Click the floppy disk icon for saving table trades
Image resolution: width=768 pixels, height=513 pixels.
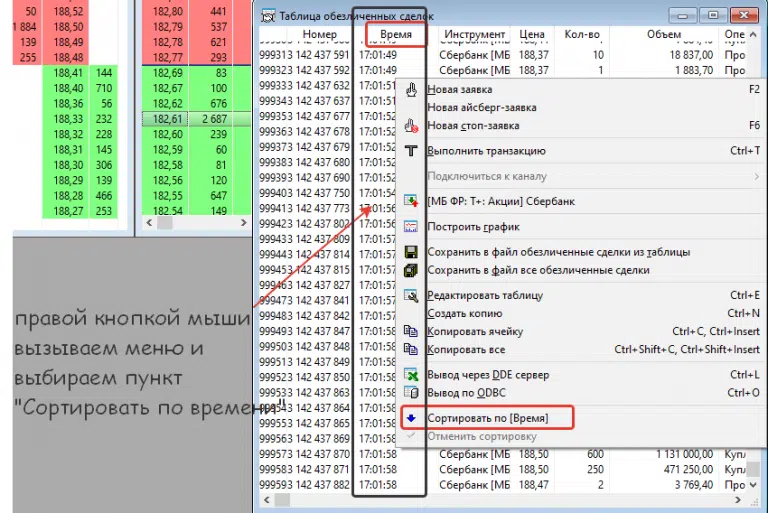point(411,252)
